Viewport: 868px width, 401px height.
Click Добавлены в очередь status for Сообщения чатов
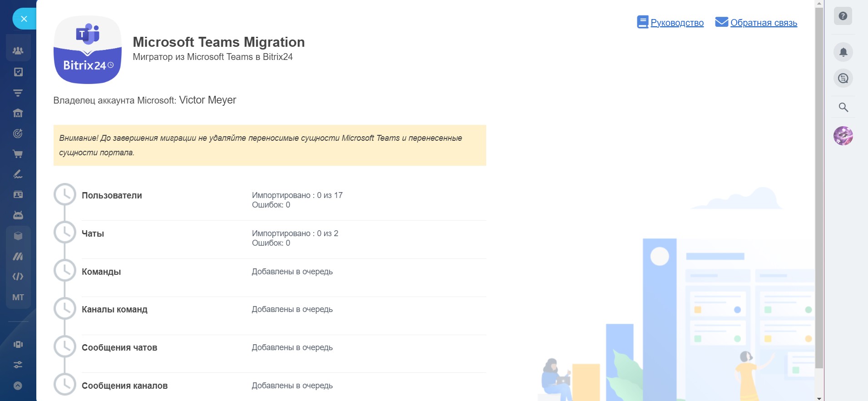[292, 347]
